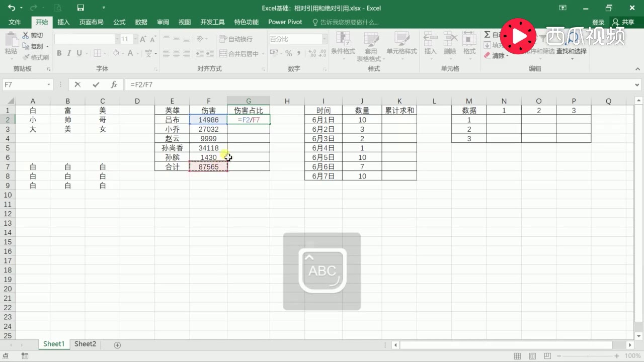Toggle Italic formatting
Viewport: 644px width, 362px height.
pyautogui.click(x=69, y=53)
